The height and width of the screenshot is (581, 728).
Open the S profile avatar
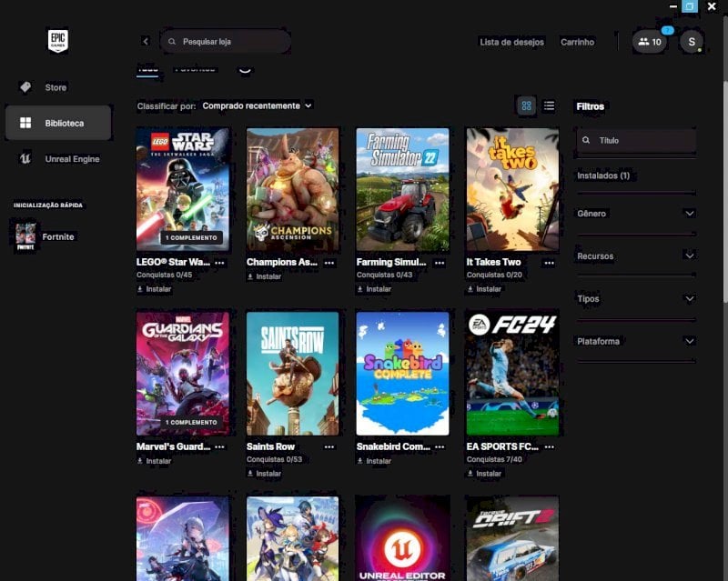tap(692, 42)
